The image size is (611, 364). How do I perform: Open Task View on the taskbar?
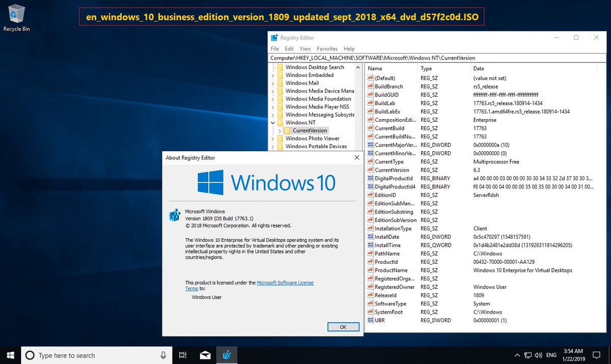pos(183,355)
